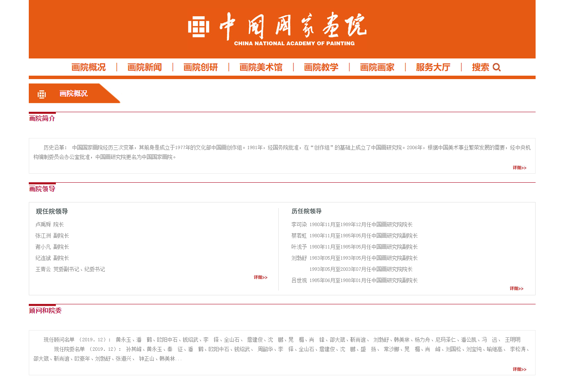Click the 现任院领导 subheading
Screen dimensions: 588x380
click(52, 211)
